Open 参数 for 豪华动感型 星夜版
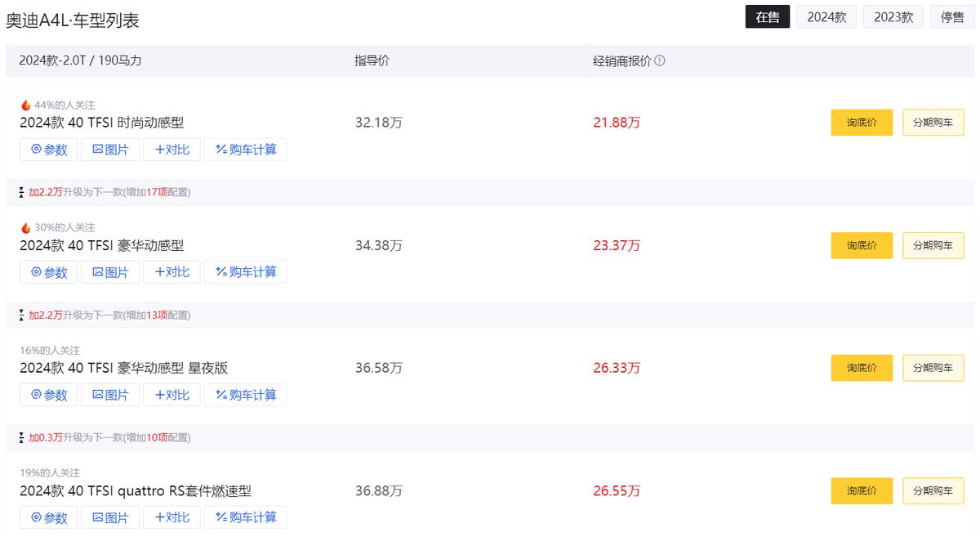980x537 pixels. (x=49, y=395)
